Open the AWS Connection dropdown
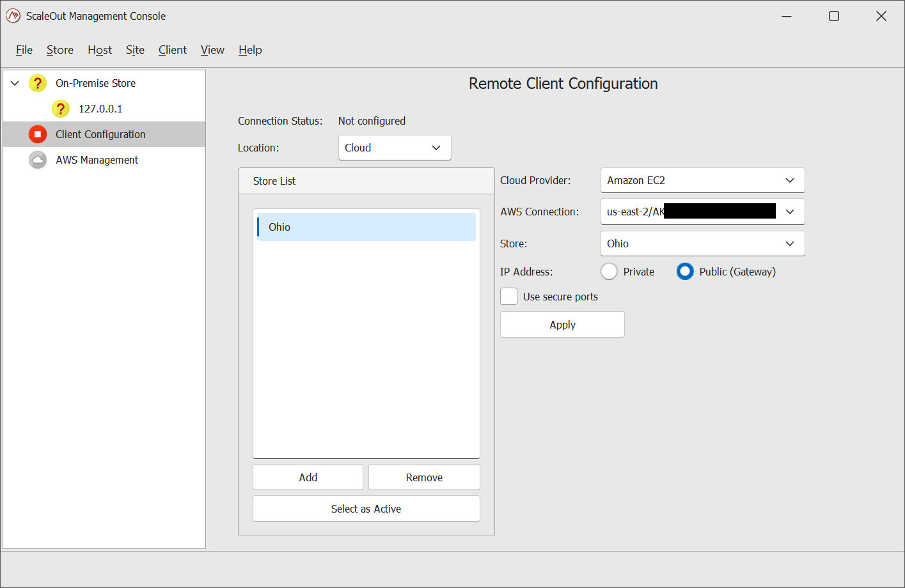The width and height of the screenshot is (905, 588). (702, 212)
